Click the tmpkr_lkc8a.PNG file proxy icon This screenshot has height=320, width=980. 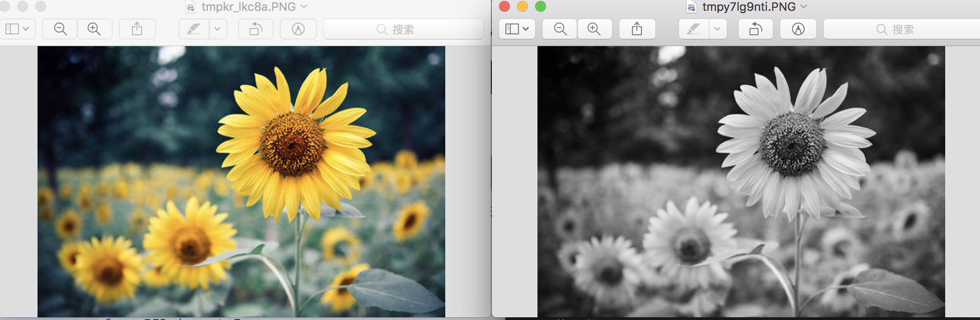[191, 7]
